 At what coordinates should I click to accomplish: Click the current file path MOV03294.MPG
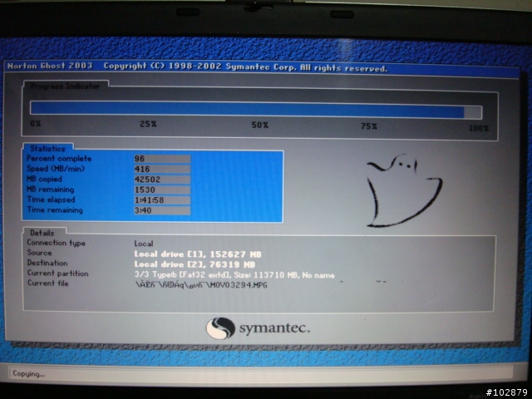[x=201, y=285]
